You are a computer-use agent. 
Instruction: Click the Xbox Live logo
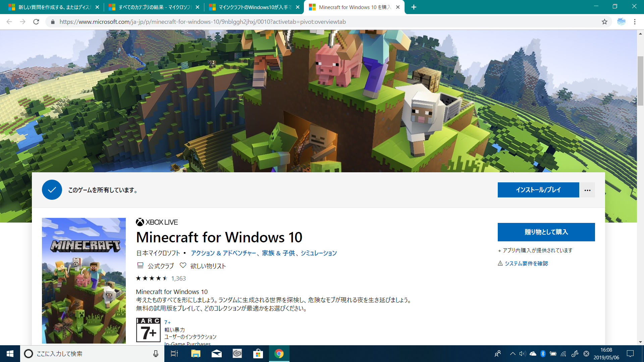157,222
